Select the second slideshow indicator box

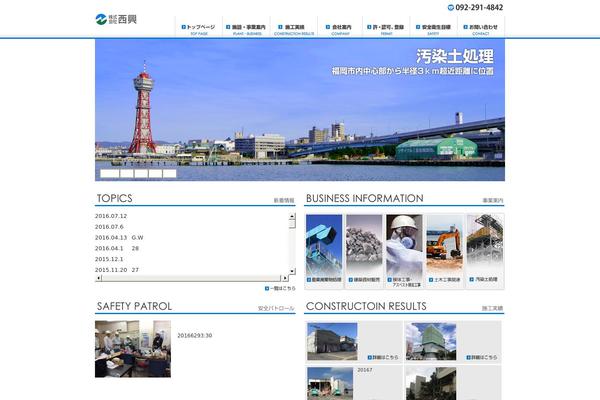point(127,174)
